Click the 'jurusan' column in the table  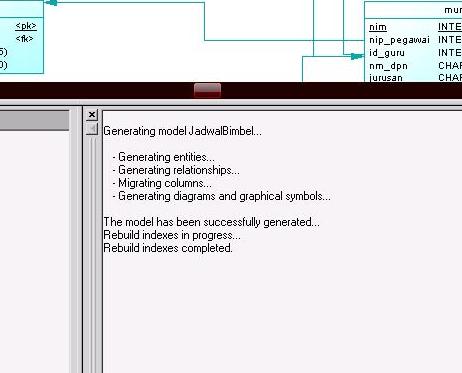coord(386,78)
